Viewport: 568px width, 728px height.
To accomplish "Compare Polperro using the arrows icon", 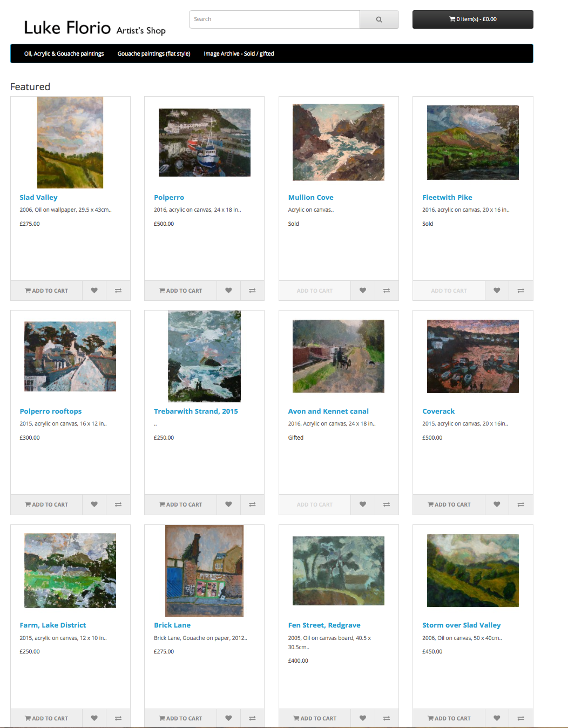I will (252, 291).
